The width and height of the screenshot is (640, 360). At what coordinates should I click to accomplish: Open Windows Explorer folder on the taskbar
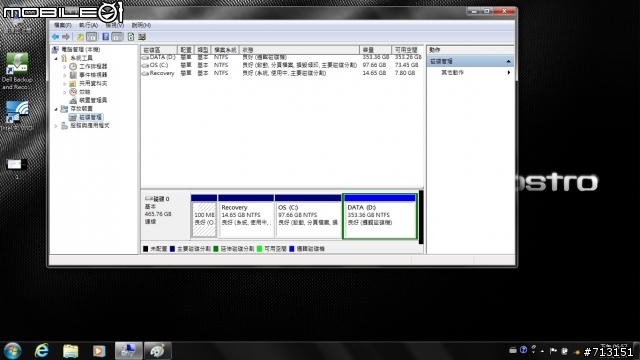70,351
